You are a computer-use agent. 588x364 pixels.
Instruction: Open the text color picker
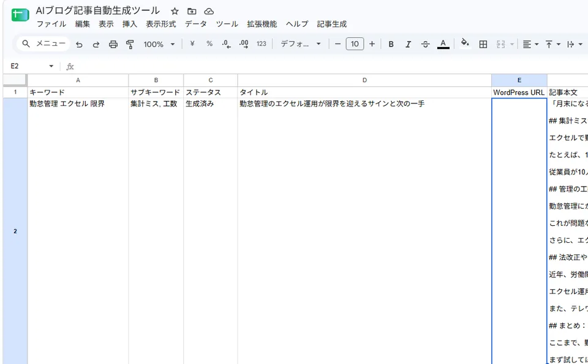443,44
